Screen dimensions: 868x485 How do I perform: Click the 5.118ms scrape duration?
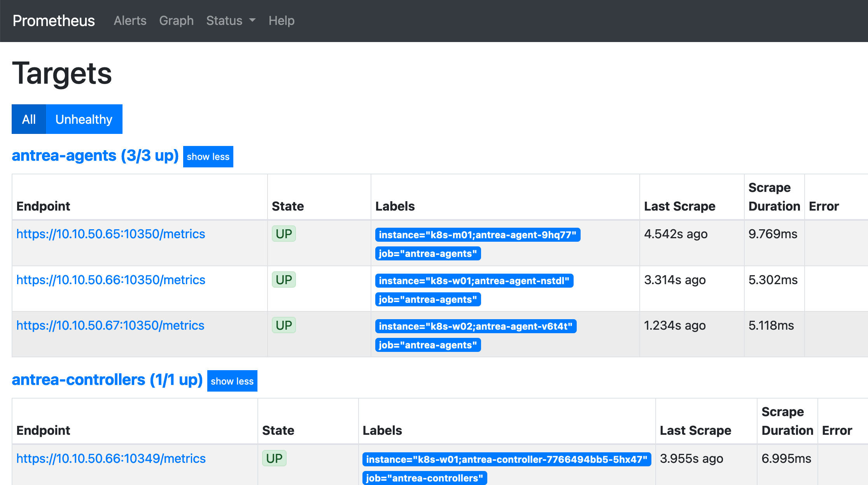[x=771, y=325]
